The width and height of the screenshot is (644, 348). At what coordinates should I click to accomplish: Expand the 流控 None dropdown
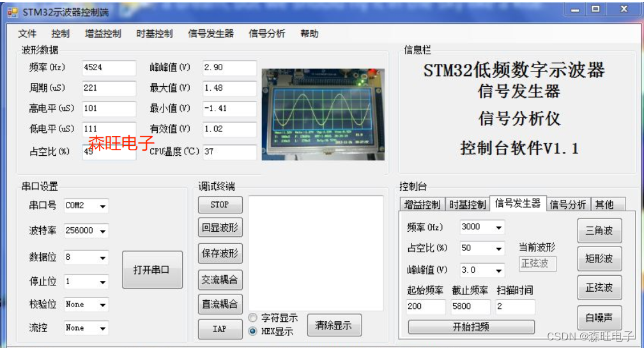[103, 328]
